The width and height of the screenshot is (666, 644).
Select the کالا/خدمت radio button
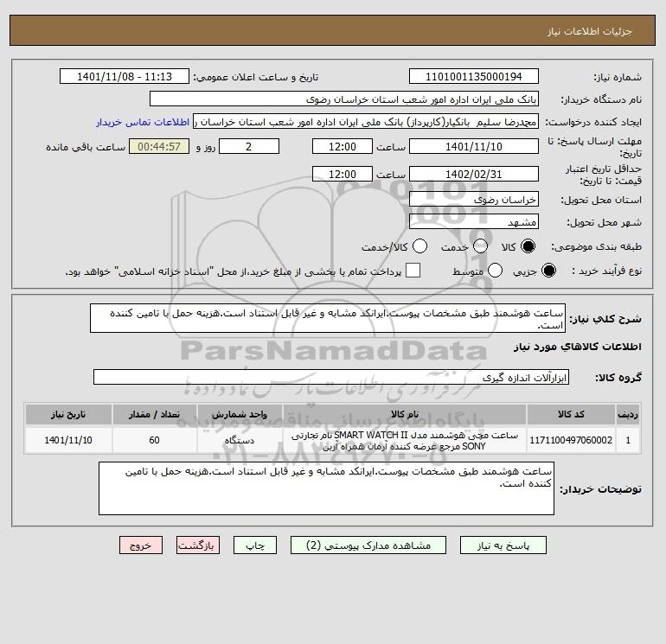(x=420, y=246)
